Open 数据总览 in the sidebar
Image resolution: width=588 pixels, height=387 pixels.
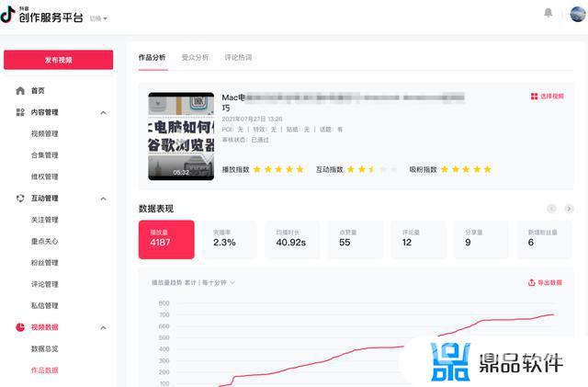click(x=45, y=348)
